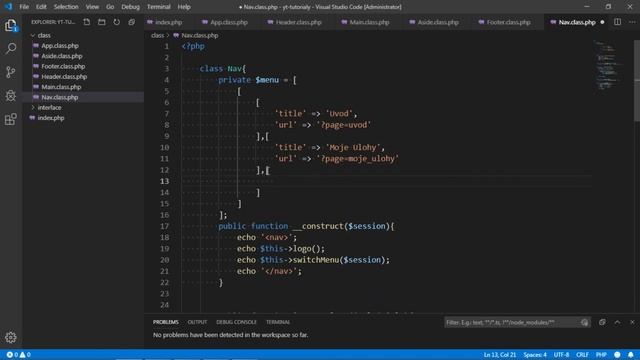This screenshot has width=640, height=360.
Task: Maximize the bottom panel size
Action: (617, 322)
